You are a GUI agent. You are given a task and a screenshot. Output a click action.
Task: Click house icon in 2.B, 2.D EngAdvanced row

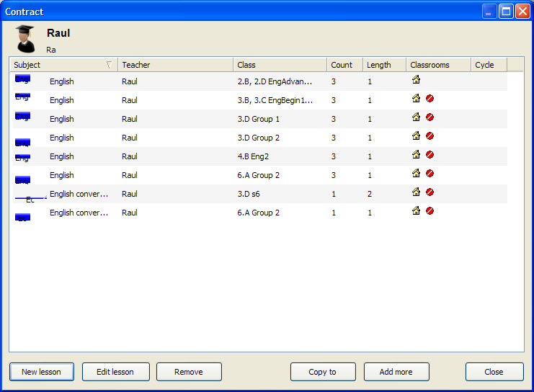click(x=416, y=80)
